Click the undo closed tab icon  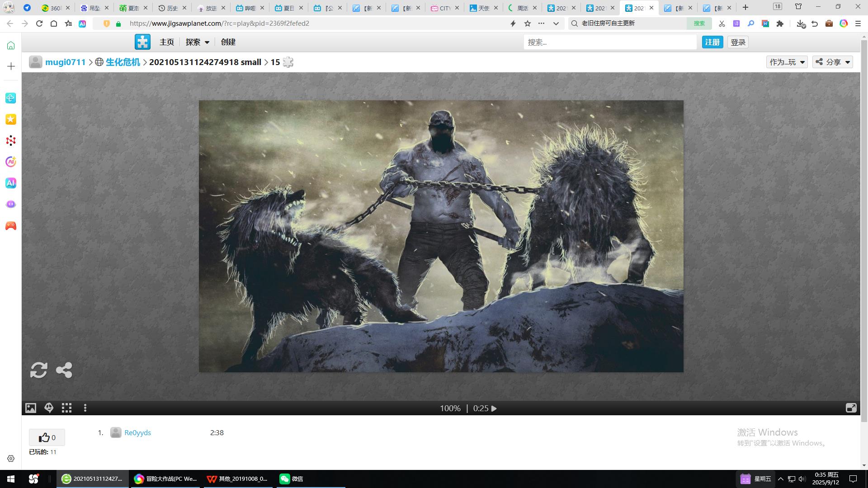[x=815, y=23]
